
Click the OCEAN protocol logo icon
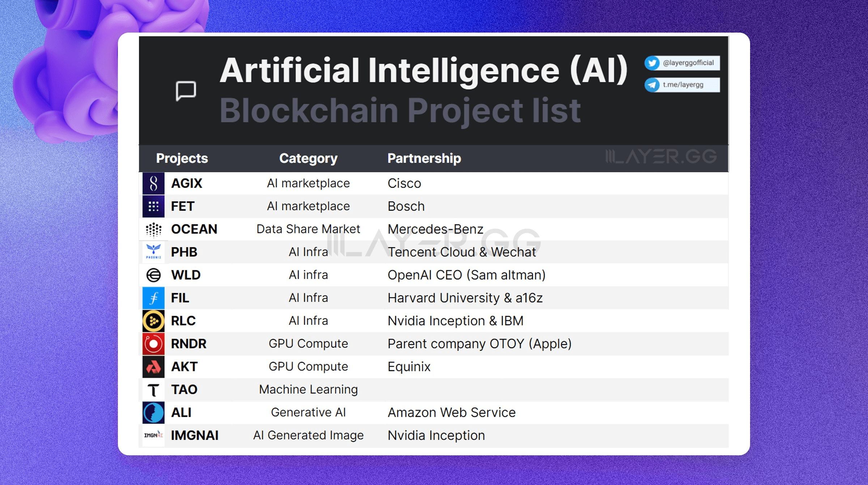(153, 229)
